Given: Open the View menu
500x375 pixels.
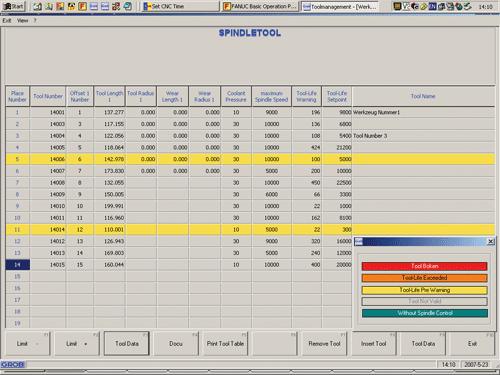Looking at the screenshot, I should click(22, 20).
